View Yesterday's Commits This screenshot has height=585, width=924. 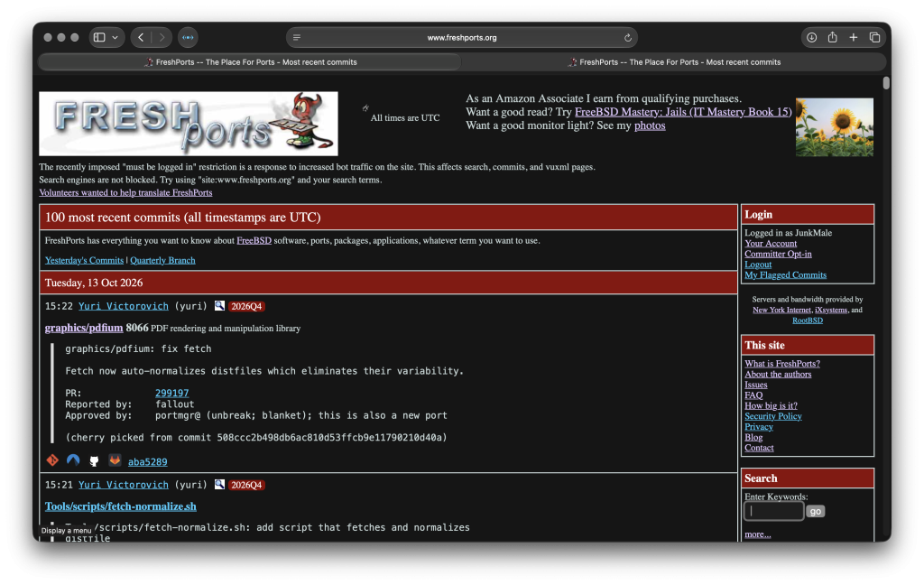click(84, 260)
